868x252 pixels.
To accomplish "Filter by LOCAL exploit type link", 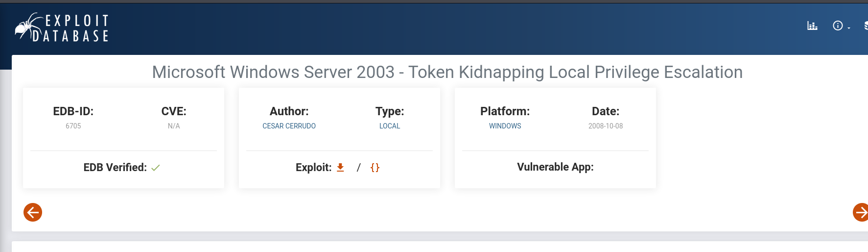I will click(390, 126).
